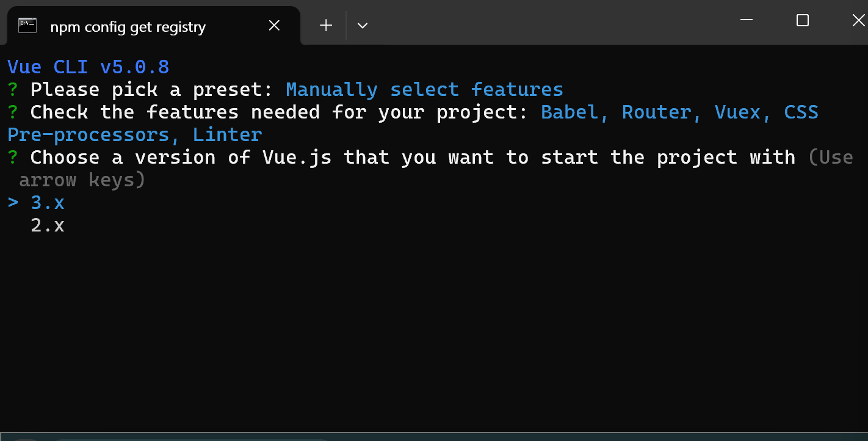Expand the new tab profile dropdown chevron
Viewport: 868px width, 441px height.
pyautogui.click(x=363, y=26)
